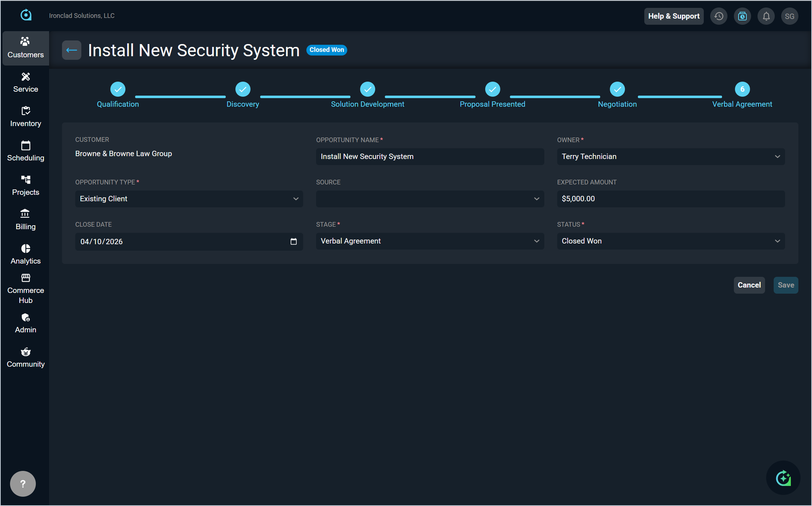The image size is (812, 506).
Task: Open the recent history clock icon
Action: [718, 16]
